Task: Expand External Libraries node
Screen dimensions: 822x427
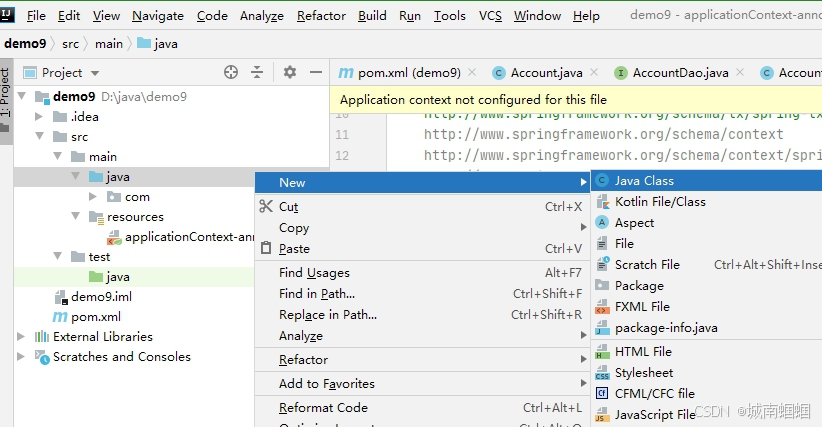Action: [x=21, y=336]
